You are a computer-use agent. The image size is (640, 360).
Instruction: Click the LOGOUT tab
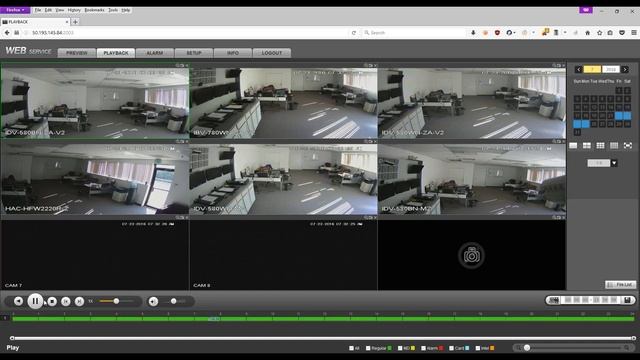coord(272,53)
